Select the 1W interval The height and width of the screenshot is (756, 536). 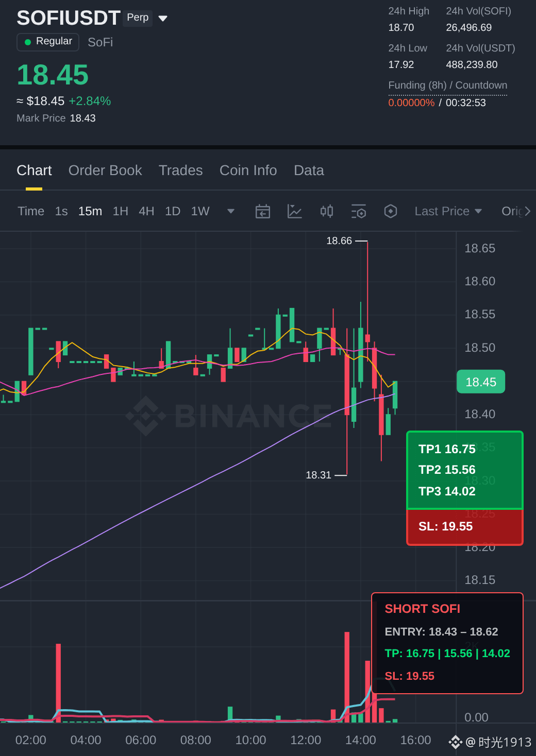(200, 211)
